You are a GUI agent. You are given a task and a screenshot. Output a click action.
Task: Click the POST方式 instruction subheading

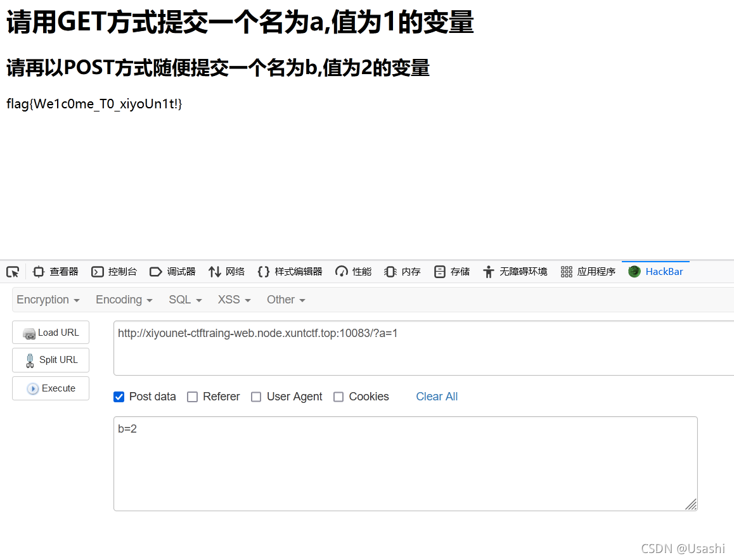click(x=217, y=68)
